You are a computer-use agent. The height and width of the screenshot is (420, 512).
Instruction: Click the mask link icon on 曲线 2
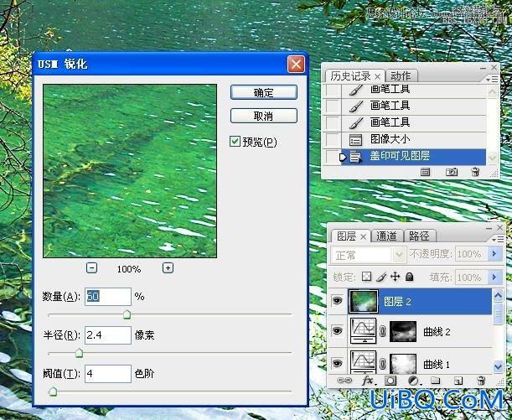pos(383,331)
